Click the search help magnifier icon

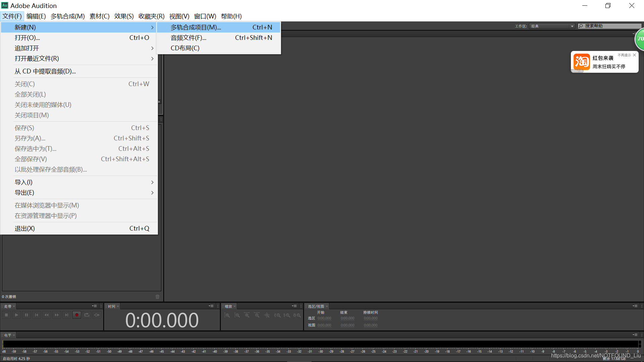click(581, 26)
